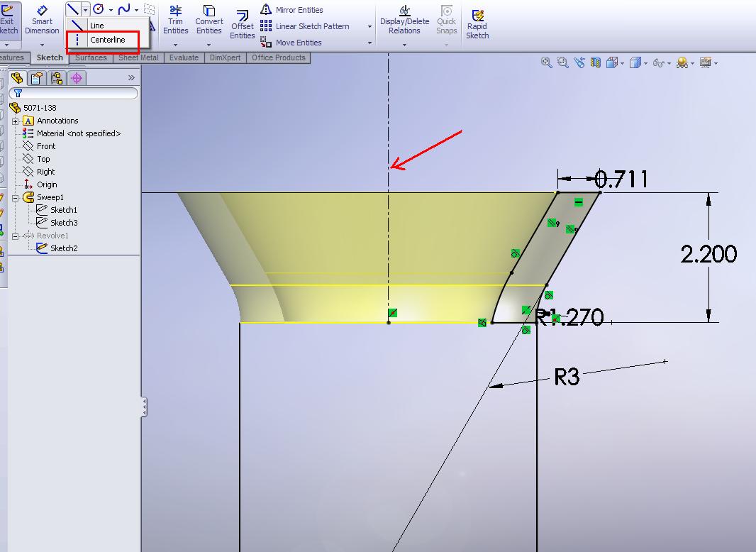Image resolution: width=756 pixels, height=552 pixels.
Task: Open the PropertyManager tab
Action: (37, 78)
